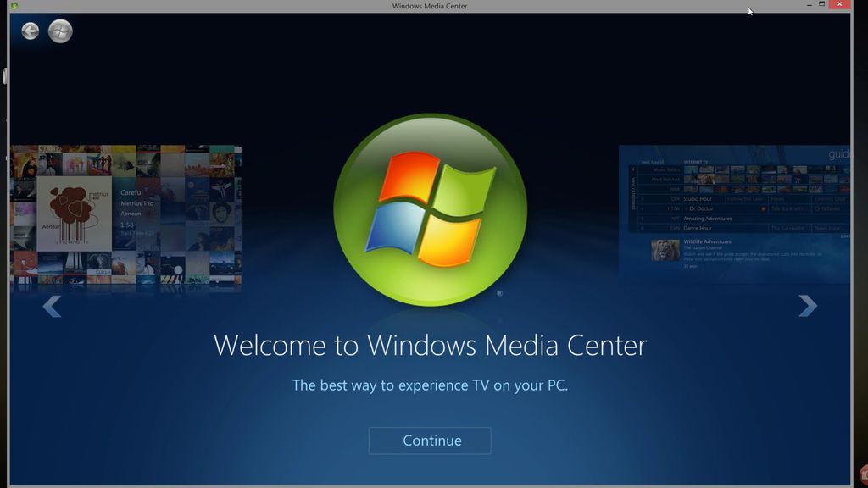Click the 'Windows Media Center' title bar text
Image resolution: width=868 pixels, height=488 pixels.
(x=430, y=6)
